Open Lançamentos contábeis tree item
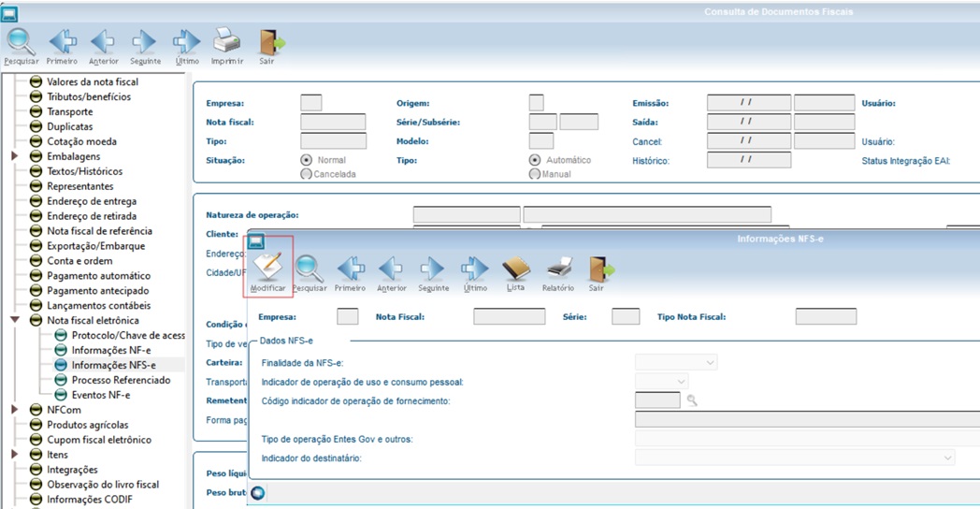The width and height of the screenshot is (980, 509). click(99, 306)
